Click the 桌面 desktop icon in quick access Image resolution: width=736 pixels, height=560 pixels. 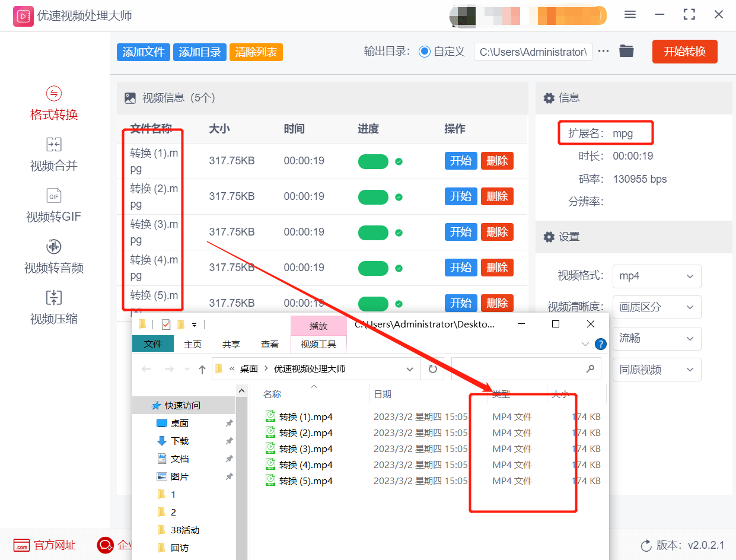(162, 423)
